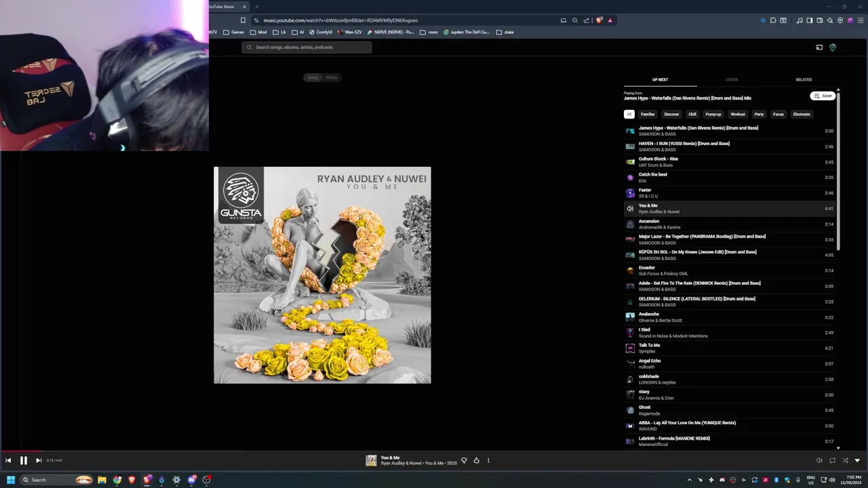Play Faster by S9 & I.C.U

(x=730, y=193)
